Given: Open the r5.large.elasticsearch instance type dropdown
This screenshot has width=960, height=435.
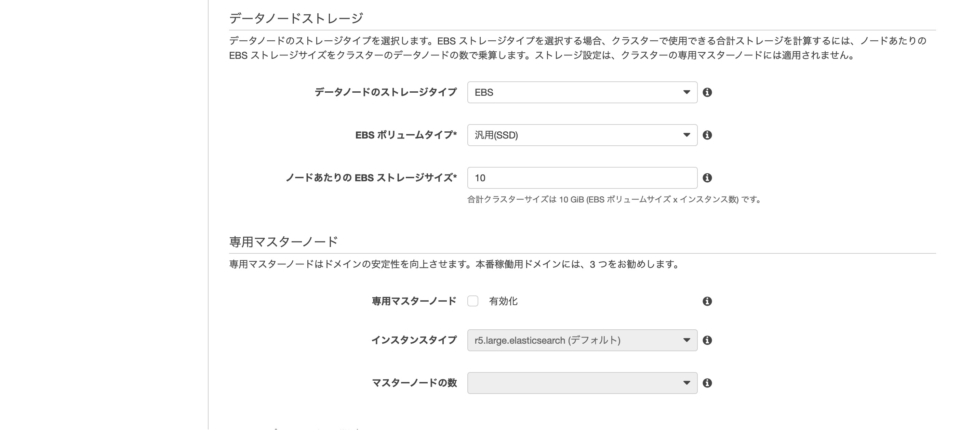Looking at the screenshot, I should pyautogui.click(x=582, y=340).
